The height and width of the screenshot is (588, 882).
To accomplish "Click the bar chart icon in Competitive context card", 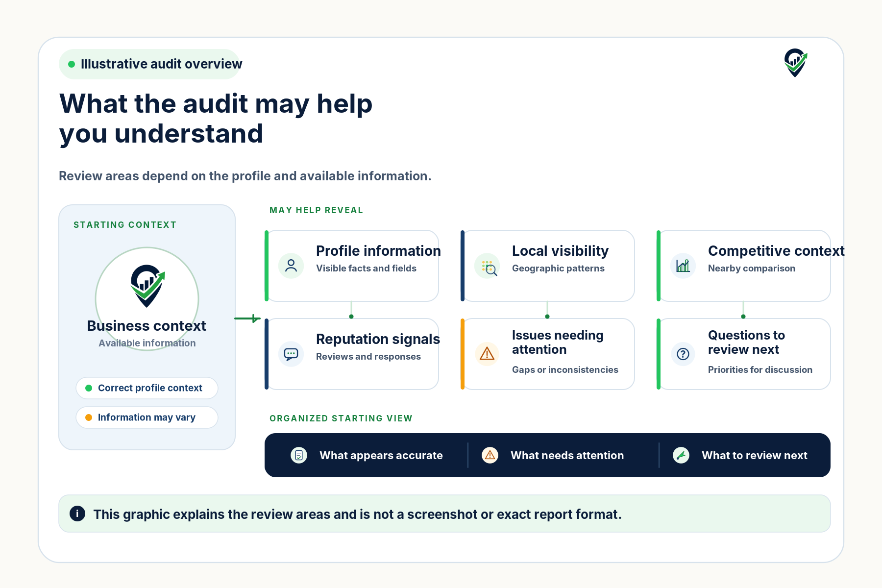I will coord(683,266).
